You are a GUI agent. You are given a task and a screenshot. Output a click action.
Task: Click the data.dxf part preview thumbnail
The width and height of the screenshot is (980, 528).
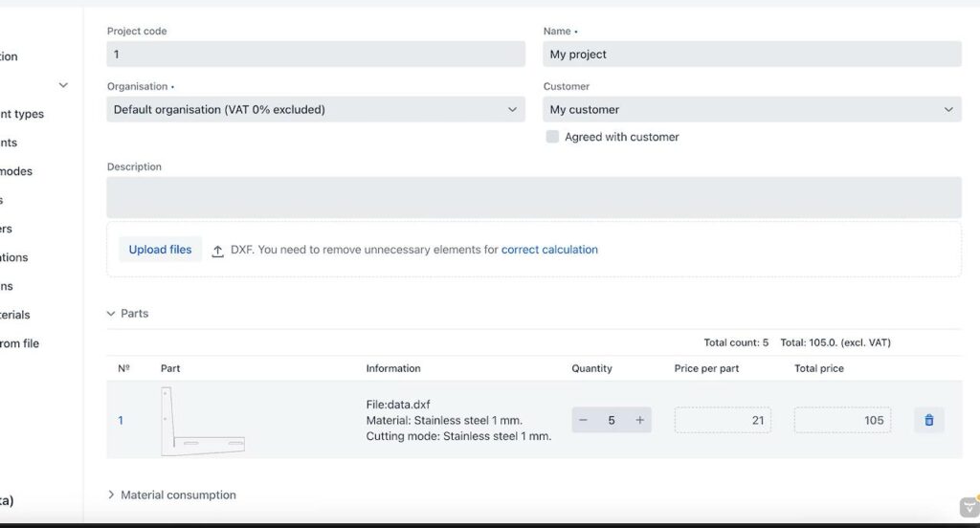pos(202,421)
